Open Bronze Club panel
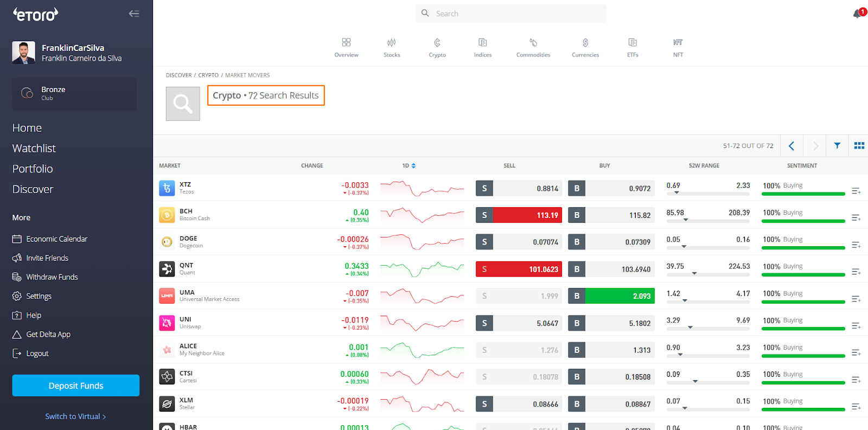 point(75,94)
